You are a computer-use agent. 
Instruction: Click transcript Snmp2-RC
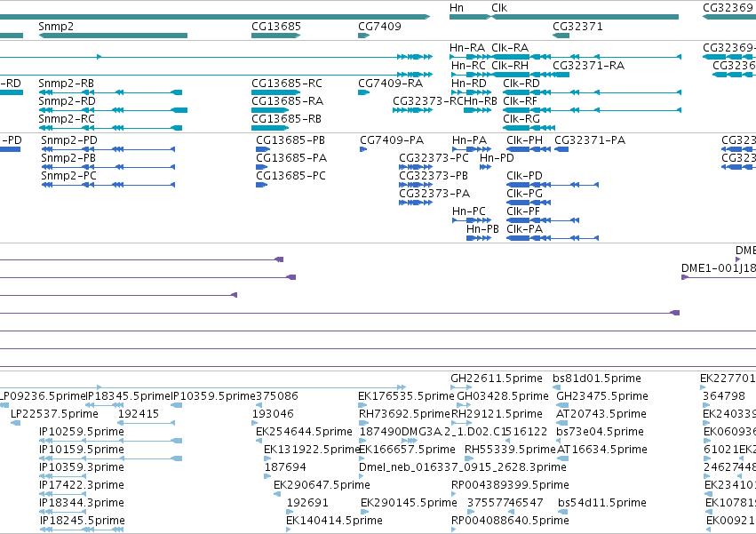(67, 119)
